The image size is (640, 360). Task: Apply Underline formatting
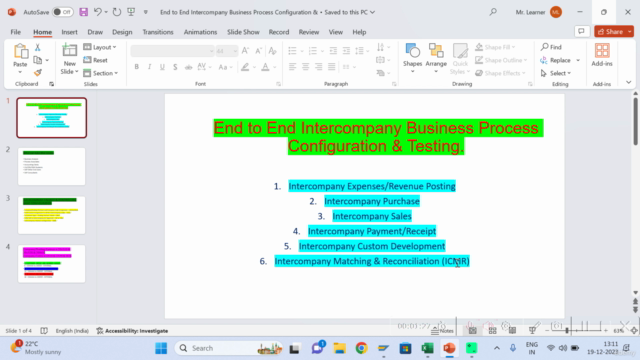[162, 67]
